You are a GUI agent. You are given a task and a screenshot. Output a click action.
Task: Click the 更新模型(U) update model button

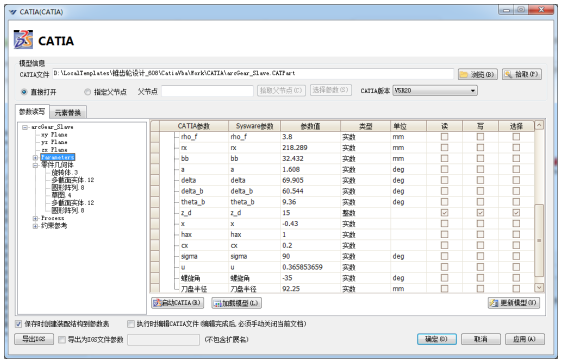[514, 303]
